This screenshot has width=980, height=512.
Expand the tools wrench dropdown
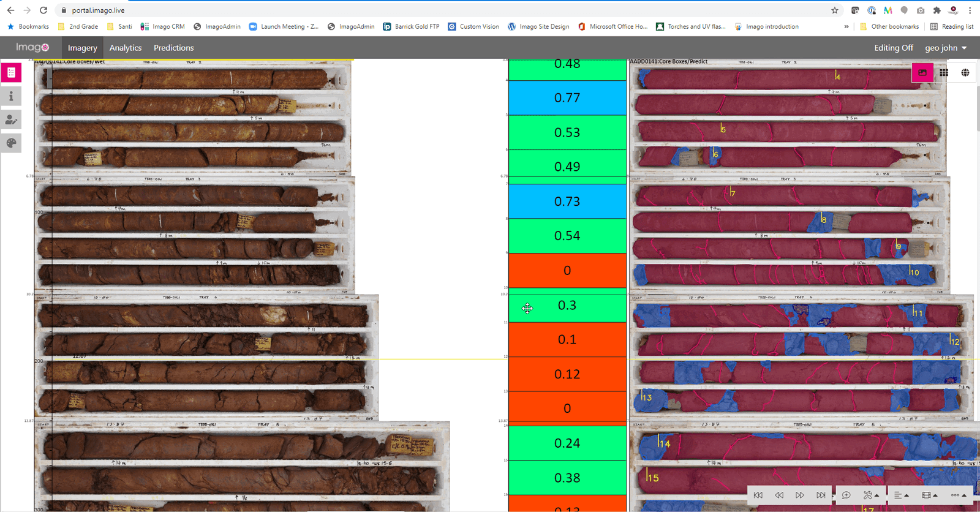click(x=871, y=495)
